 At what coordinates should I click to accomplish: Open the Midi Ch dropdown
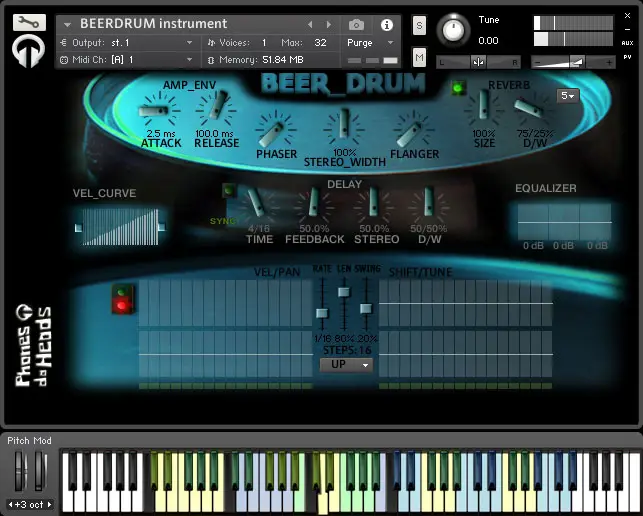[x=189, y=60]
